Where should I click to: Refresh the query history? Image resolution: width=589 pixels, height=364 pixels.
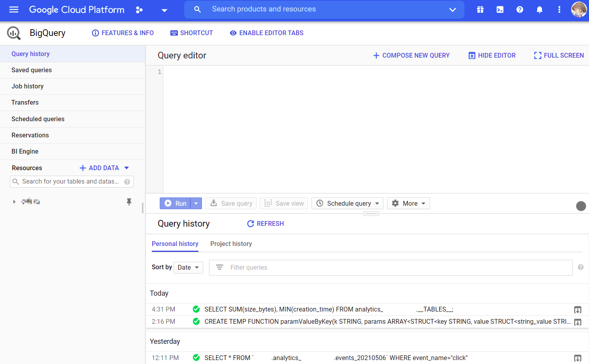pos(266,224)
